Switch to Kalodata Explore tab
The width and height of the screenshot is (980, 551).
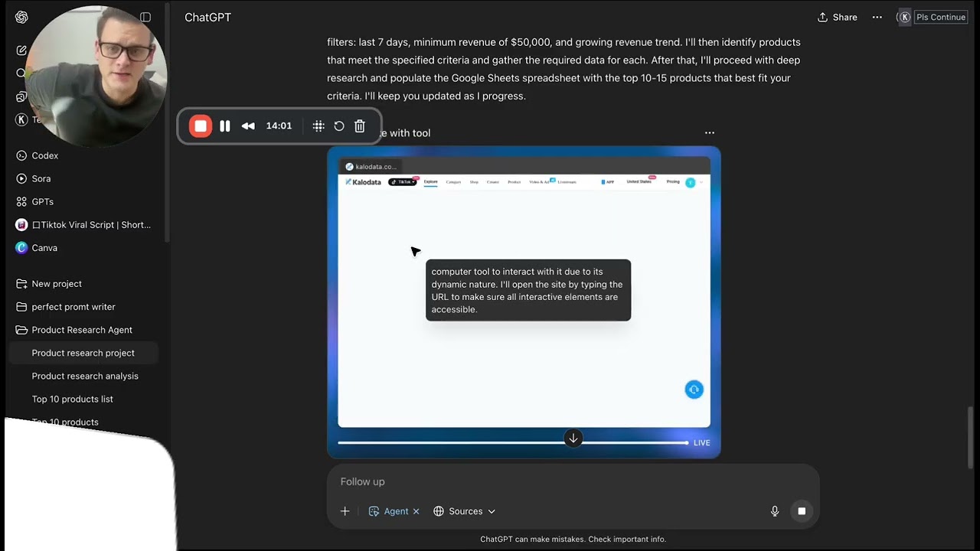(x=431, y=182)
